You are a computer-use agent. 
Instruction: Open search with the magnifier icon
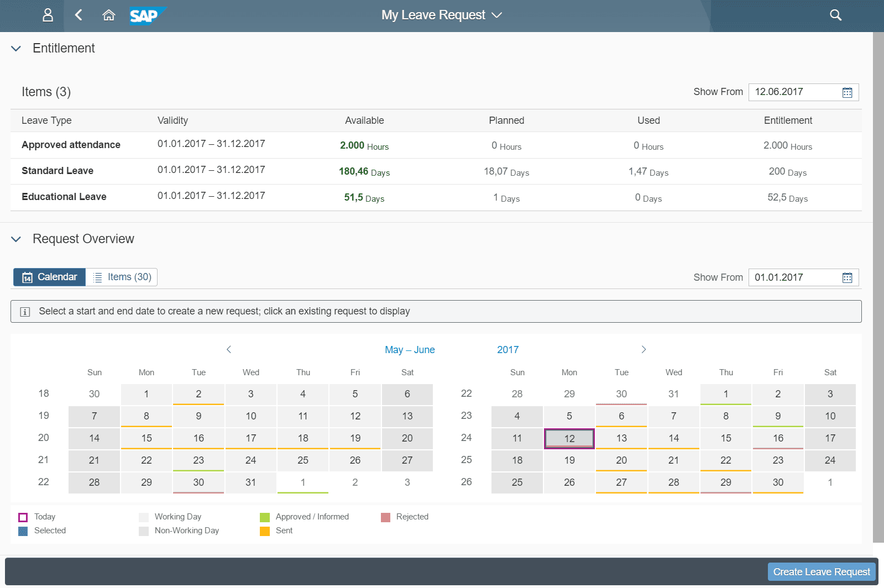pyautogui.click(x=835, y=15)
